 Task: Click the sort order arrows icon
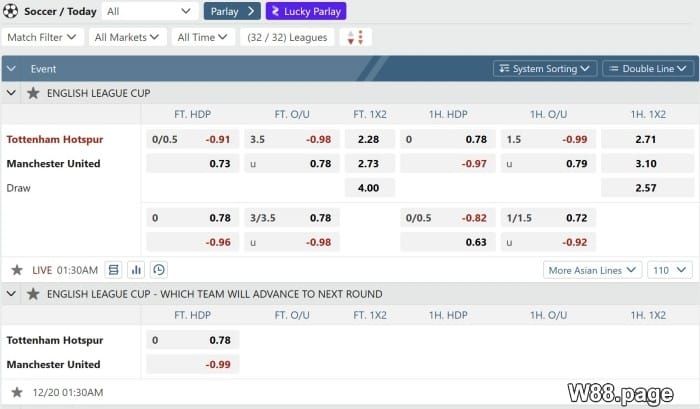[x=355, y=37]
